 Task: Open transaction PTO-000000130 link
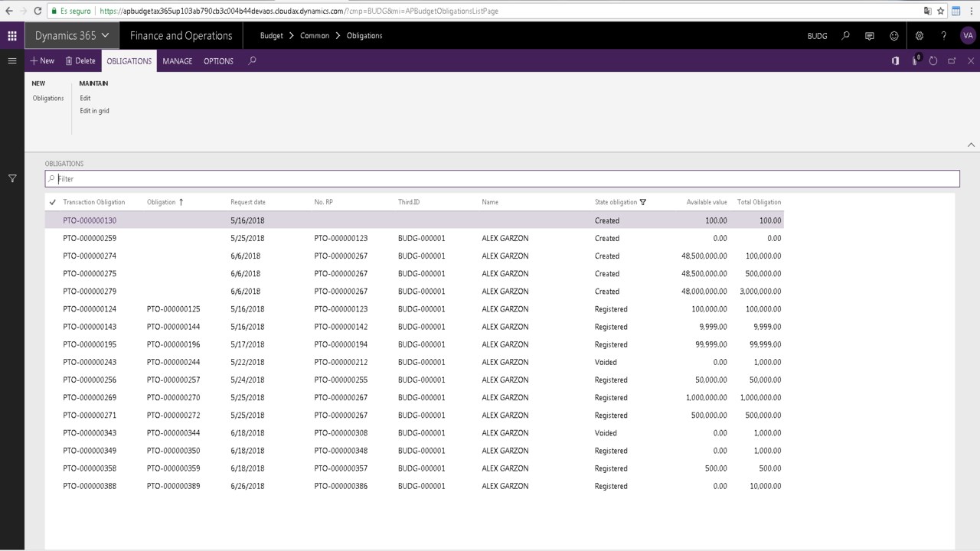90,220
